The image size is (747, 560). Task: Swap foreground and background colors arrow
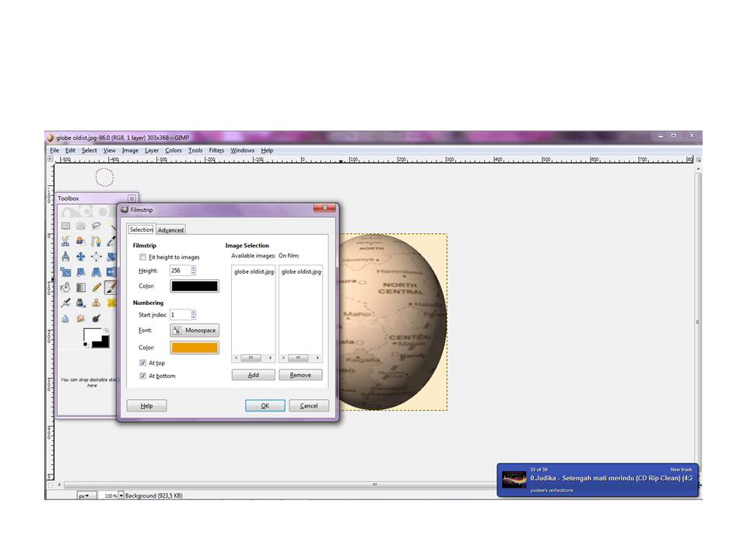pos(107,331)
